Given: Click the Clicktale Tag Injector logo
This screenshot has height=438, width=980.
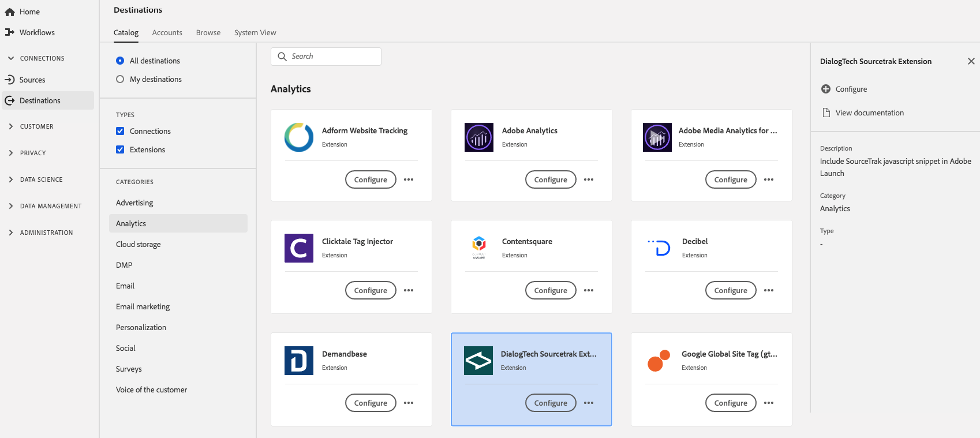Looking at the screenshot, I should tap(299, 248).
